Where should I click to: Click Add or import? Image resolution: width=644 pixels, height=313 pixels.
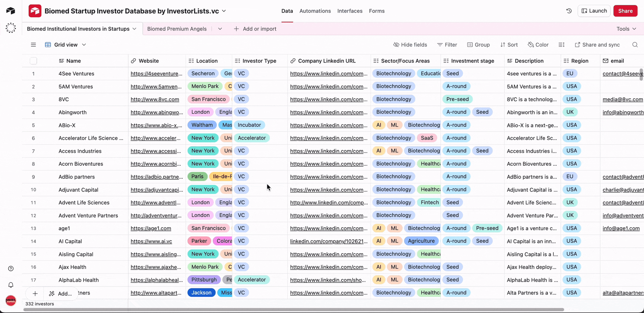[x=255, y=29]
